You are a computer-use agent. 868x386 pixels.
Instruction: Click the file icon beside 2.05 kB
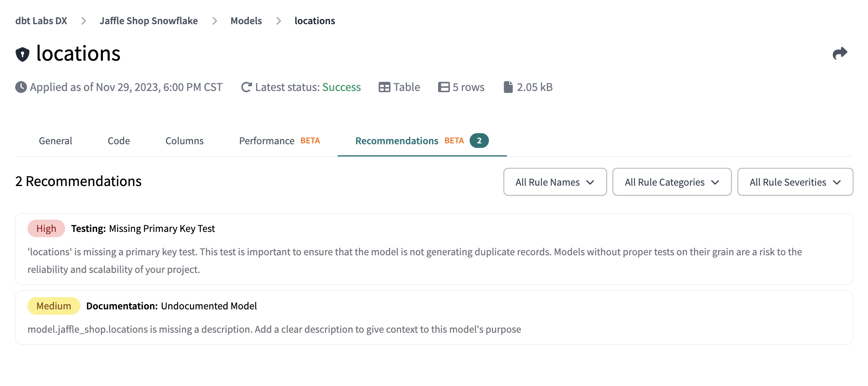point(508,87)
